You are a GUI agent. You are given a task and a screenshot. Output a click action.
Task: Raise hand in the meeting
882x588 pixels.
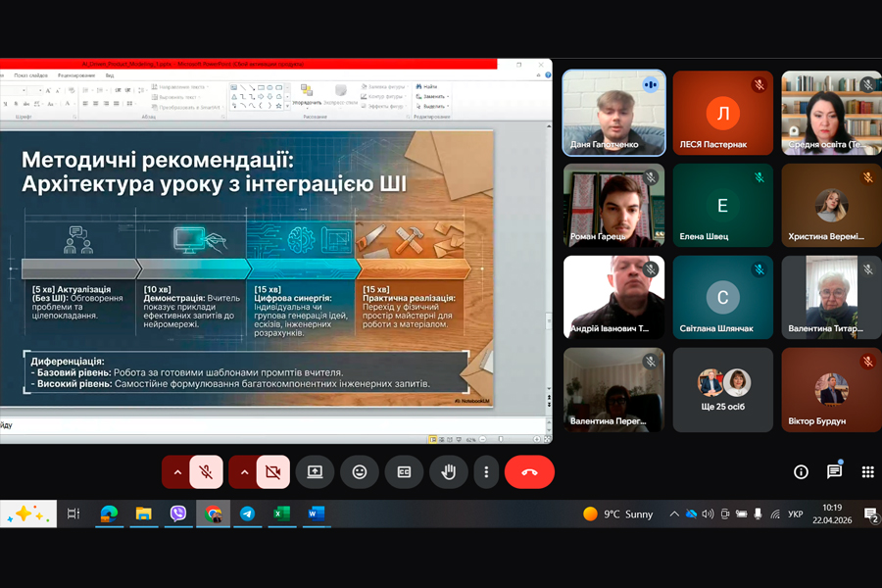coord(448,472)
